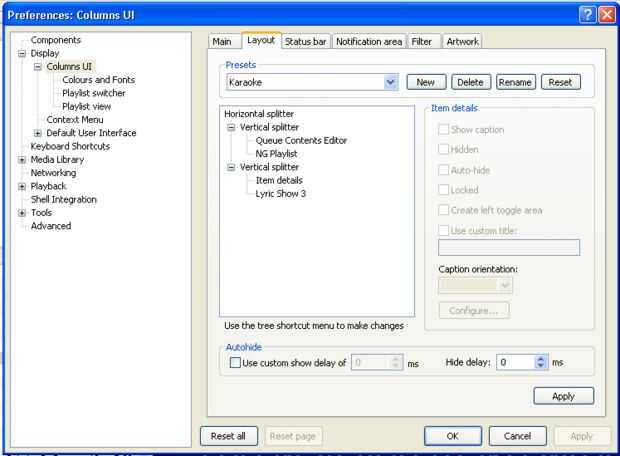The height and width of the screenshot is (456, 620).
Task: Open the Notification area tab
Action: pyautogui.click(x=369, y=42)
